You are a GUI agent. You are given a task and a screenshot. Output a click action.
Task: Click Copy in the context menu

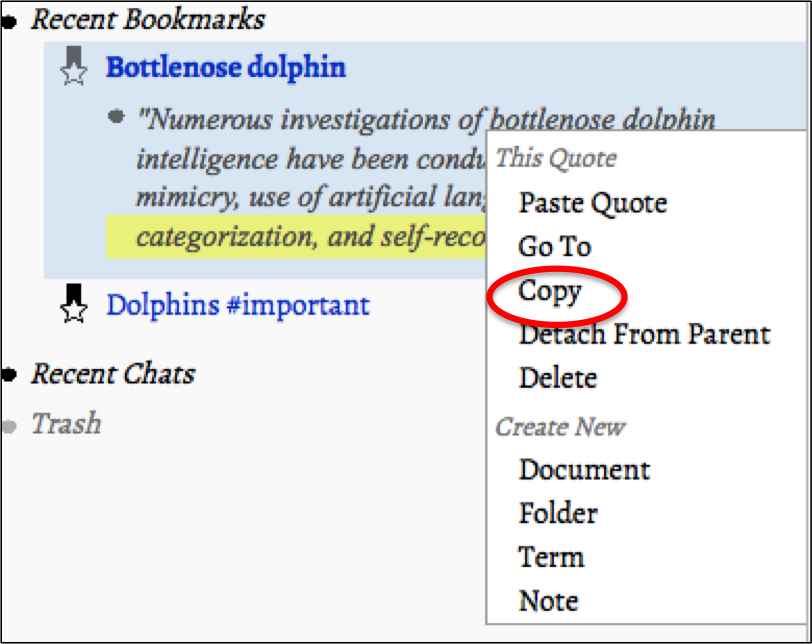[x=550, y=291]
